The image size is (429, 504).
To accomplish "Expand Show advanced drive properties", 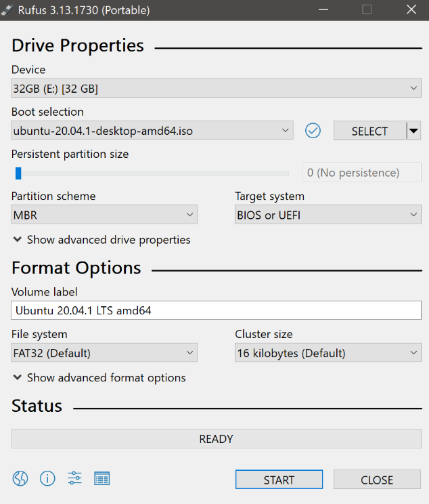I will pos(101,240).
